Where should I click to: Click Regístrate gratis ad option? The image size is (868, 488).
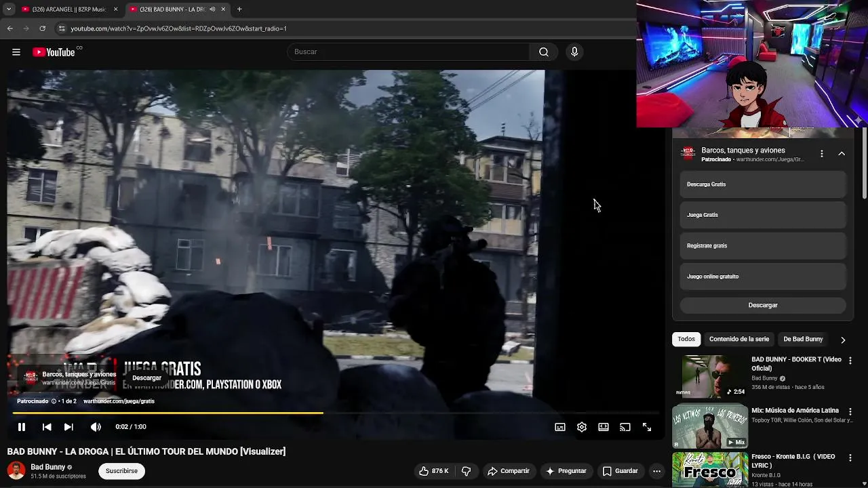coord(763,246)
